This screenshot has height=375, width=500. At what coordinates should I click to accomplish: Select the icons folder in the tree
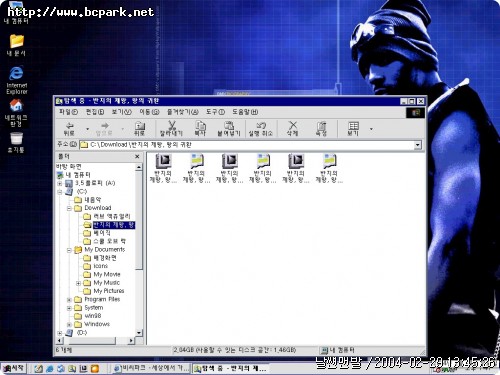pos(96,266)
